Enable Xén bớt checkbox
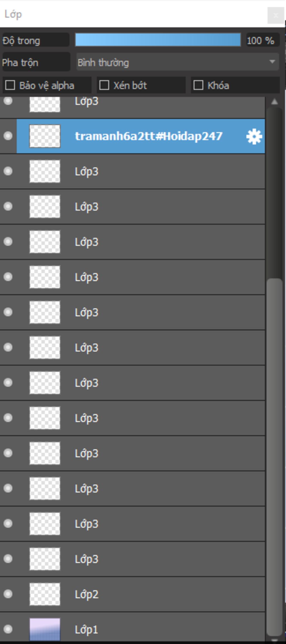Screen dimensions: 286x644 click(x=104, y=85)
